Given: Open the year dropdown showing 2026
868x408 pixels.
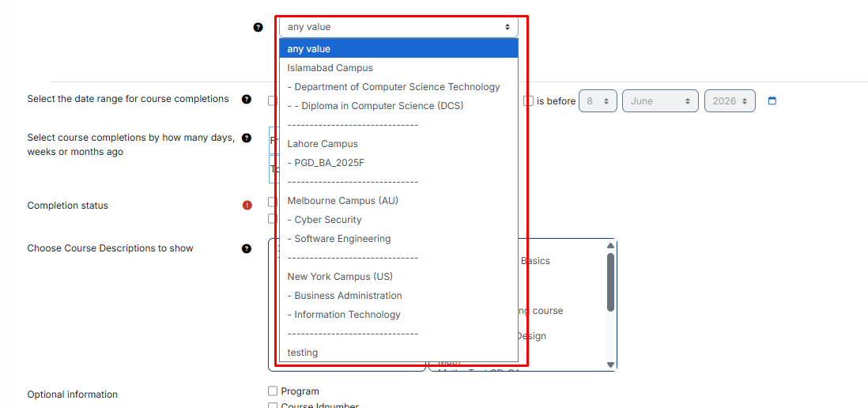Looking at the screenshot, I should pos(730,100).
